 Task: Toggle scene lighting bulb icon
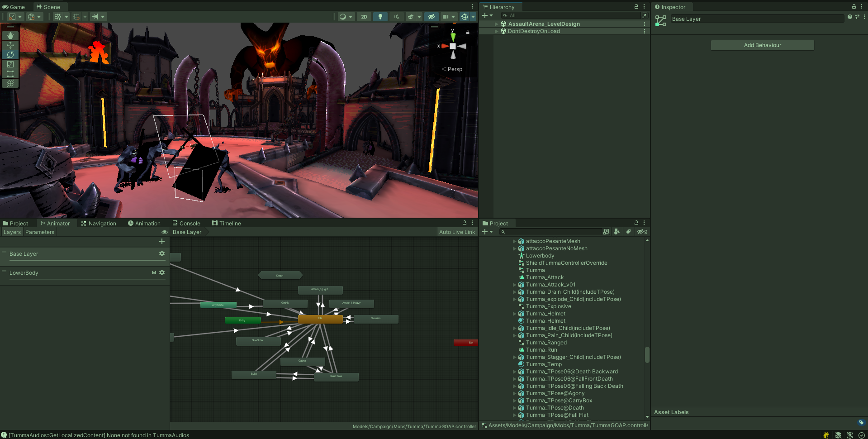[x=380, y=17]
